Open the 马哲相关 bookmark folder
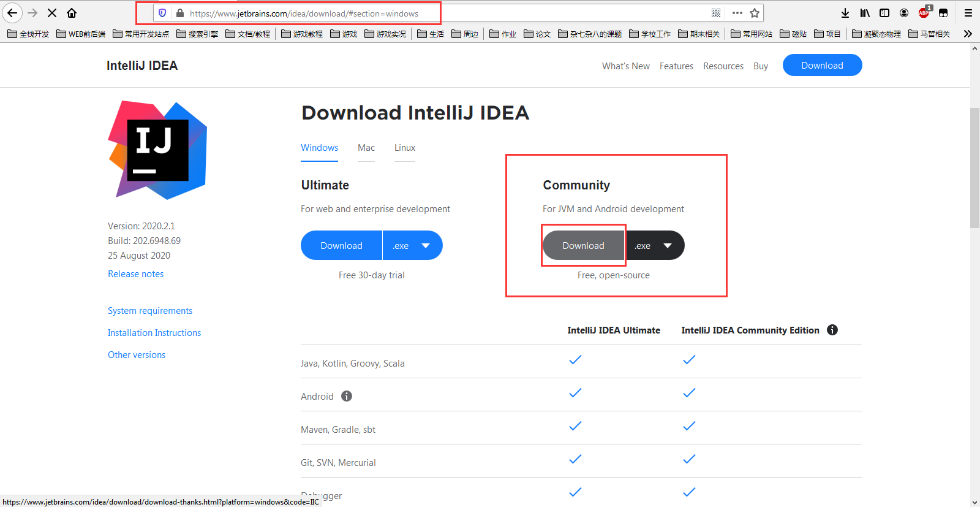This screenshot has width=980, height=507. point(929,34)
